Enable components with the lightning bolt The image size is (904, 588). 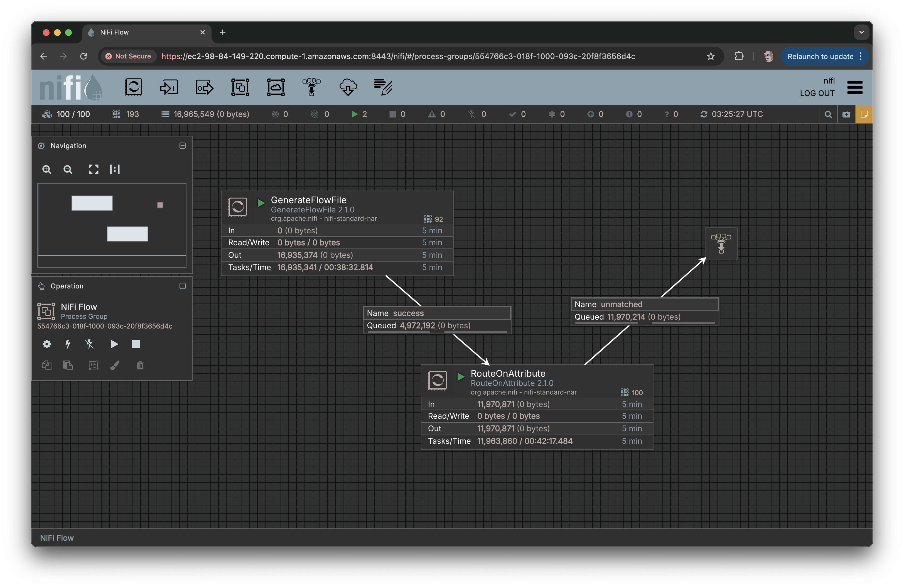click(x=68, y=344)
